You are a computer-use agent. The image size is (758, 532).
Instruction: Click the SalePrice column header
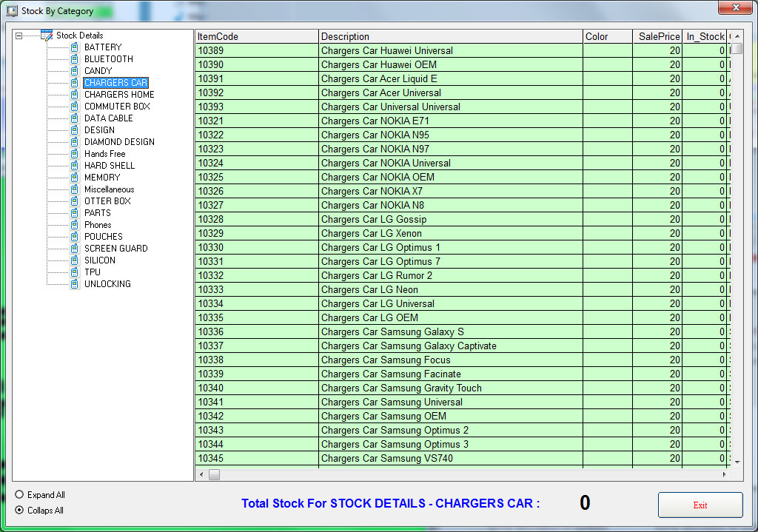657,37
